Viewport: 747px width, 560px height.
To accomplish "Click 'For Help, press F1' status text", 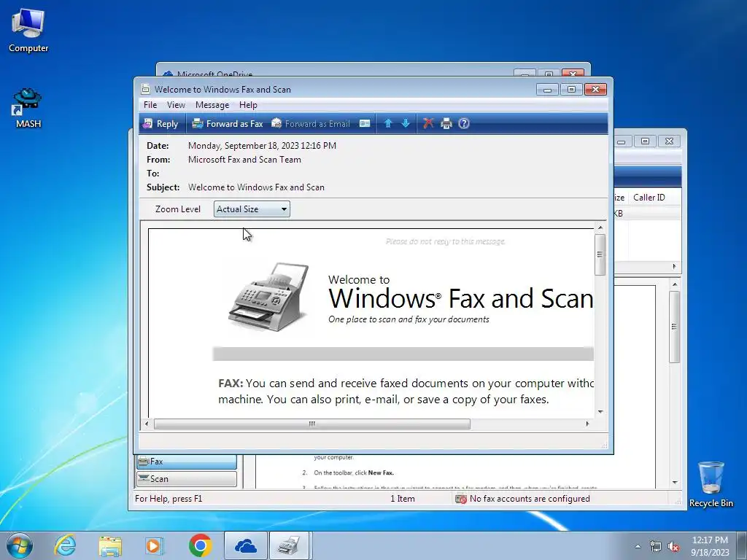I will point(169,499).
